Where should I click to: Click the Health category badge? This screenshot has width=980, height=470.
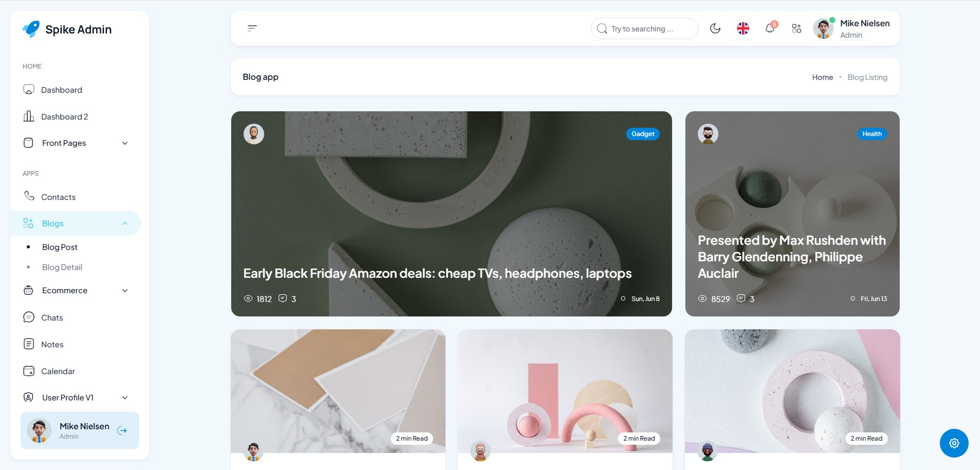click(872, 134)
